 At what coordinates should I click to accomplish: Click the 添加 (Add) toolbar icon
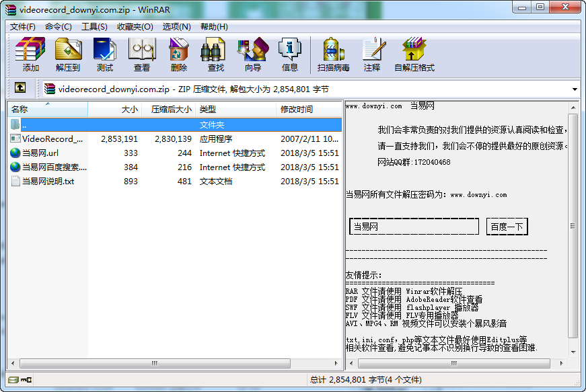[x=30, y=54]
